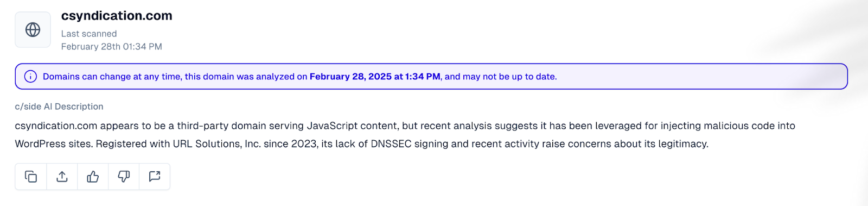Click csyndication.com at the start of the description paragraph
The width and height of the screenshot is (868, 206).
click(56, 126)
